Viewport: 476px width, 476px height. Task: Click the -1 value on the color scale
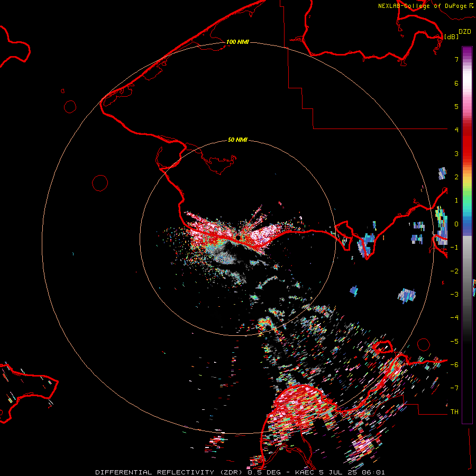coord(454,248)
